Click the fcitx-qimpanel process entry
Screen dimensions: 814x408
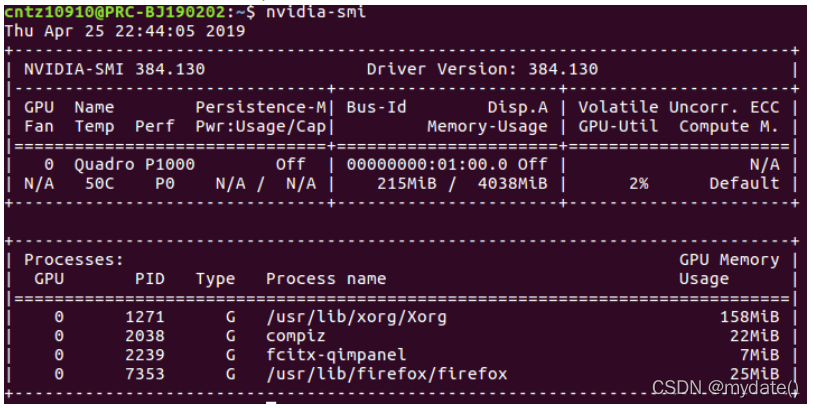[x=336, y=355]
